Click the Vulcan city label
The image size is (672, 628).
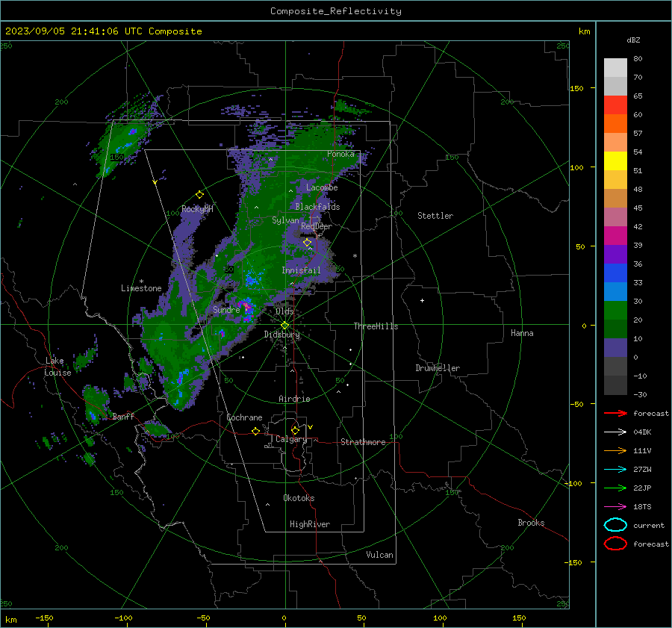(379, 555)
